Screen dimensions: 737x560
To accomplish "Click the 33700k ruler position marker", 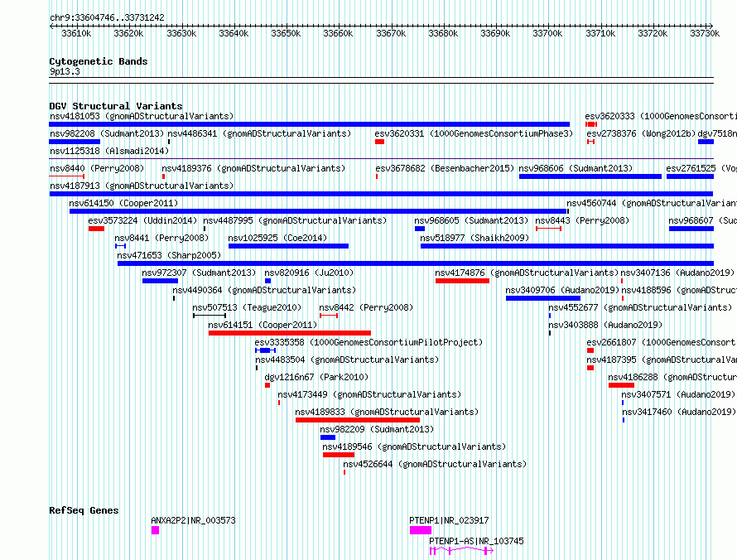I will pyautogui.click(x=547, y=33).
